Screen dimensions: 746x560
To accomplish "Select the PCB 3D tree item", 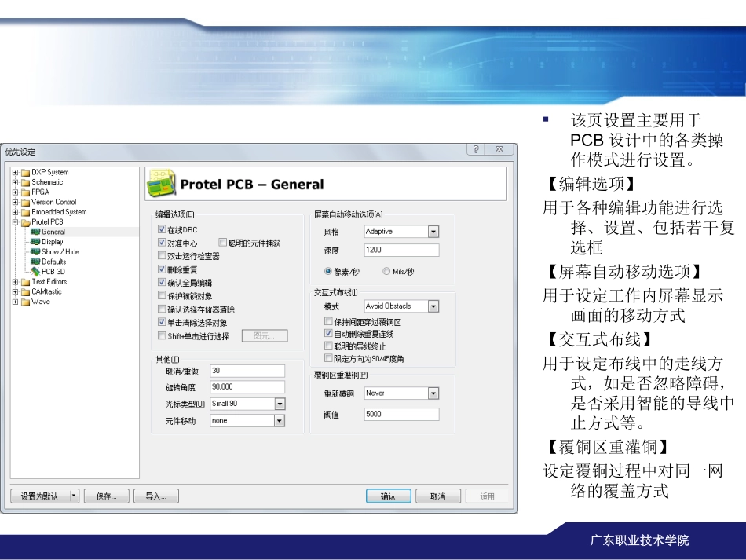I will (x=53, y=272).
